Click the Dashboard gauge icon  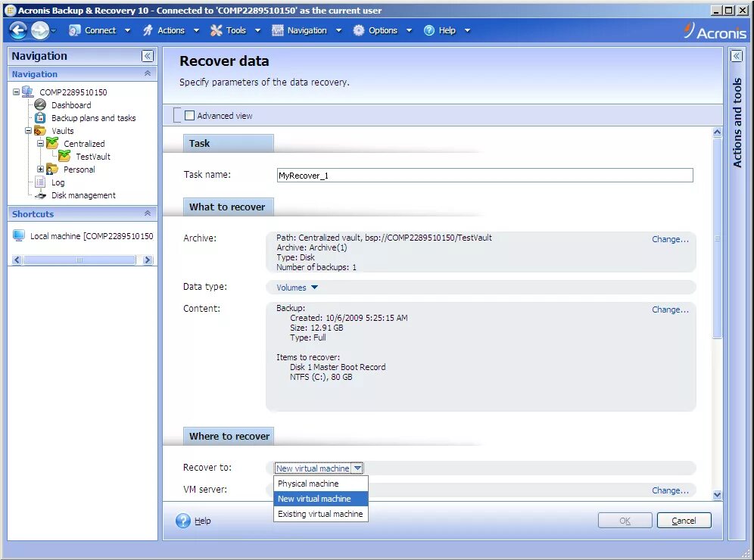(x=40, y=104)
